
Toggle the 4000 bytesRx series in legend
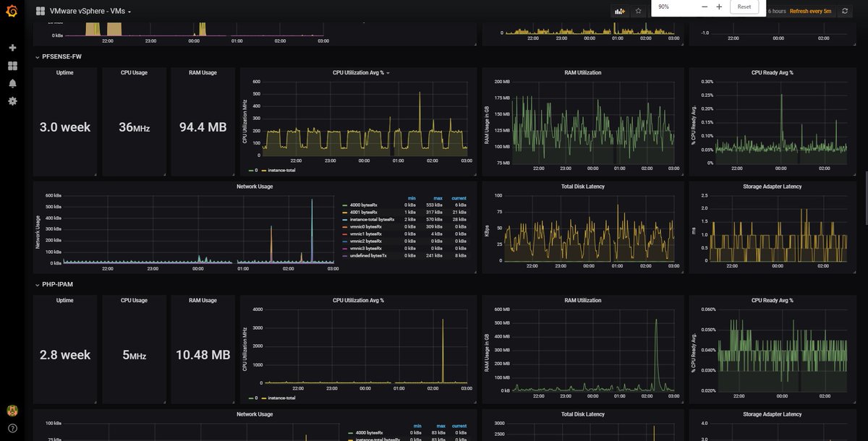click(x=364, y=205)
